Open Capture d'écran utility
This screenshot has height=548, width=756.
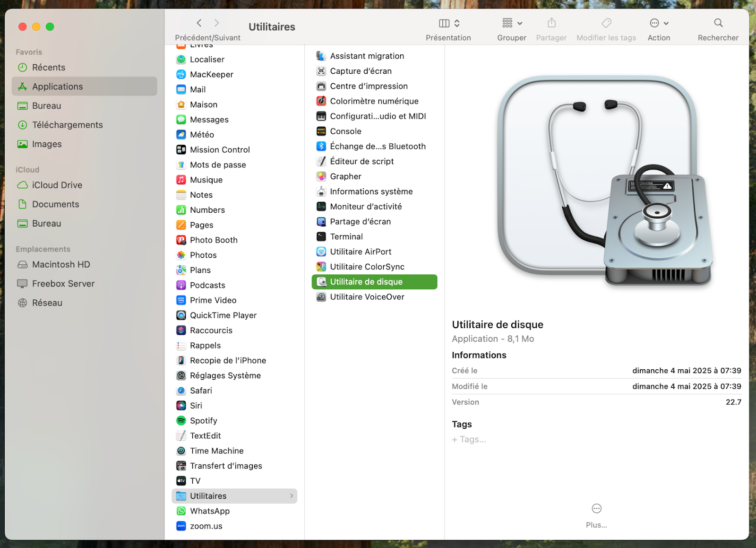point(361,71)
